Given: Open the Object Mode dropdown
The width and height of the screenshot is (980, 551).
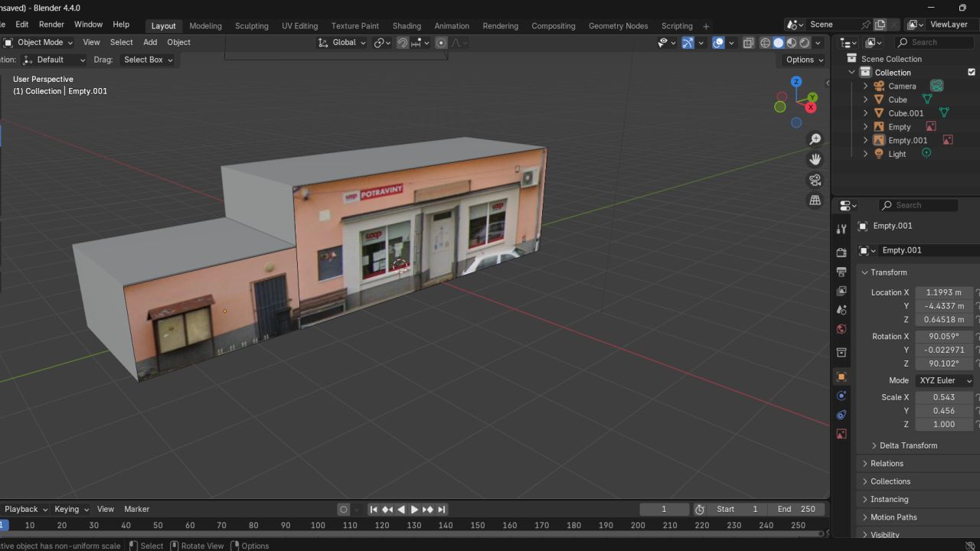Looking at the screenshot, I should pos(38,43).
